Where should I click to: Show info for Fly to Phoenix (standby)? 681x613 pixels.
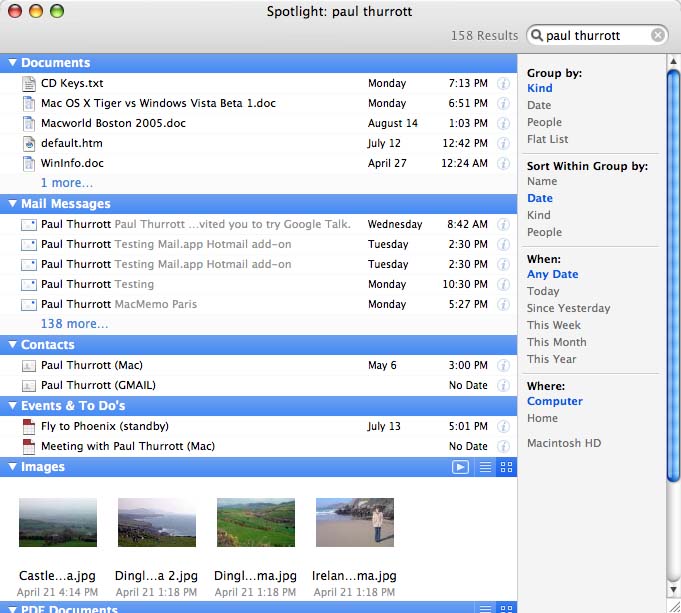[503, 427]
